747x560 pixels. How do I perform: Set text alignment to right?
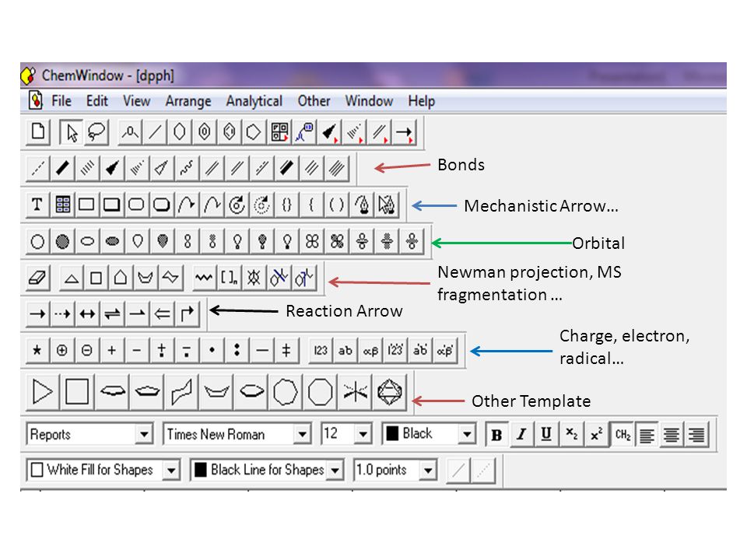[696, 434]
